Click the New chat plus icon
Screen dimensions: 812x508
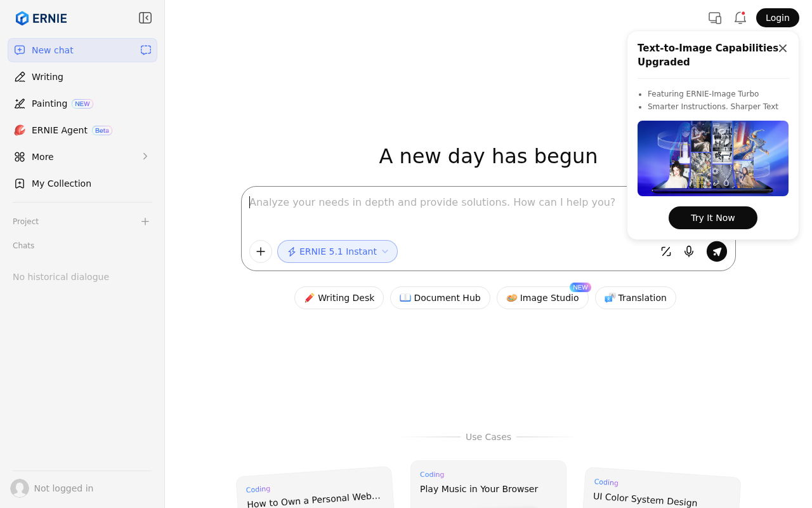(20, 50)
